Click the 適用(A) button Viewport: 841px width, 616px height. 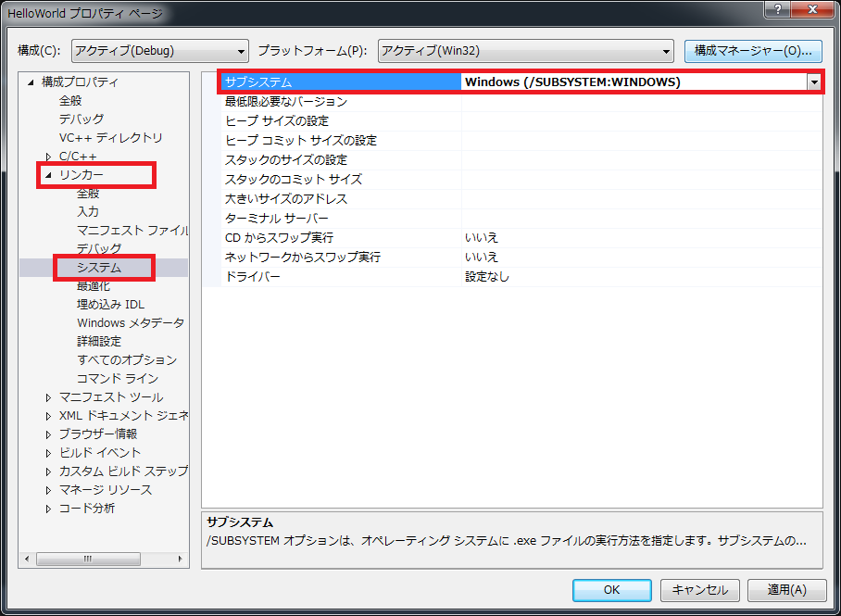click(x=787, y=590)
